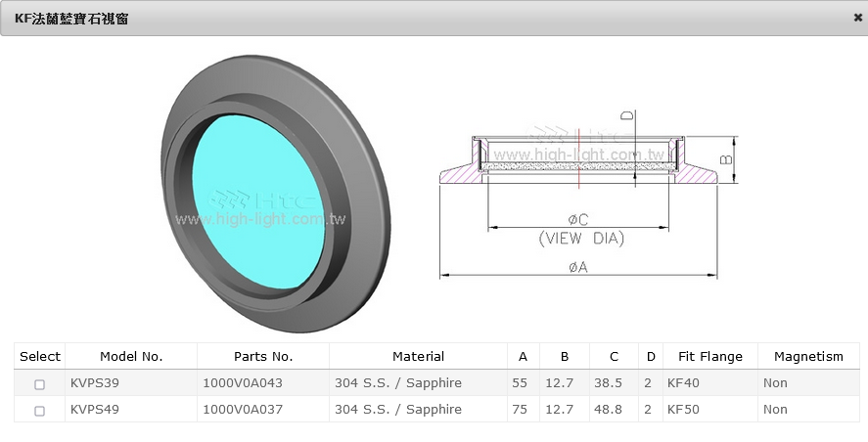Click the KF40 fit flange cell
This screenshot has width=868, height=442.
pos(683,383)
